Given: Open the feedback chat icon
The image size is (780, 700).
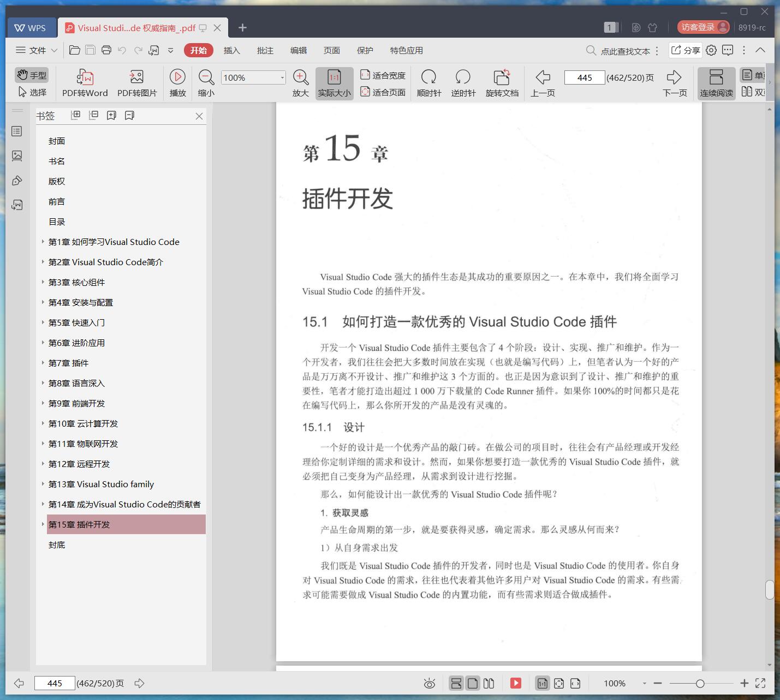Looking at the screenshot, I should 728,50.
